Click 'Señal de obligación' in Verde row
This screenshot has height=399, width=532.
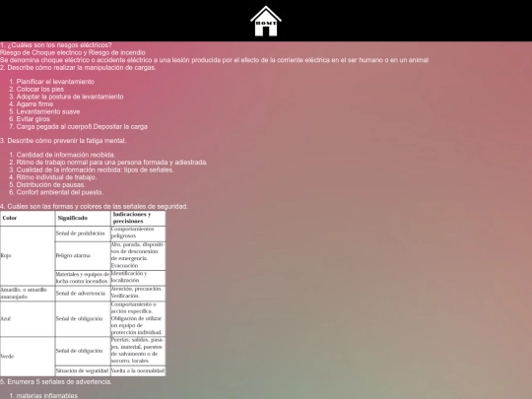click(x=83, y=351)
